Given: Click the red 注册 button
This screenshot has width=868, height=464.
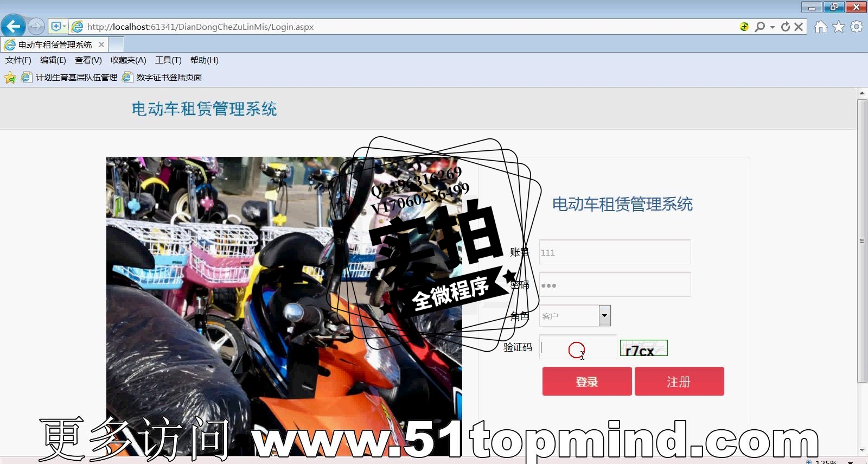Looking at the screenshot, I should 679,382.
